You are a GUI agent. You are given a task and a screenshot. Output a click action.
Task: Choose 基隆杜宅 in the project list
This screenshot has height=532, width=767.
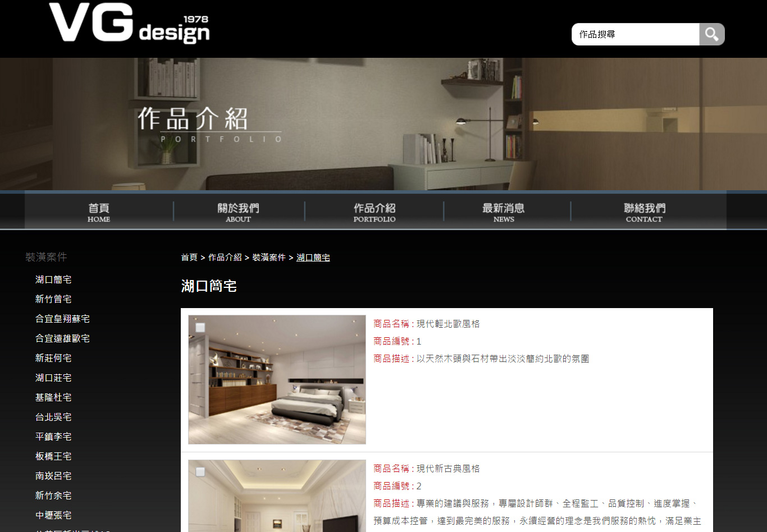pos(53,397)
